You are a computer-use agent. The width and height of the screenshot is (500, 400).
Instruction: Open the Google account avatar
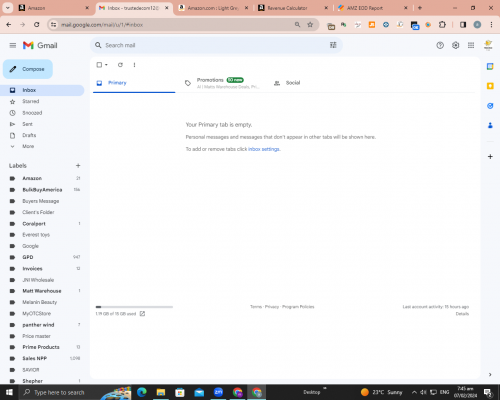tap(488, 45)
